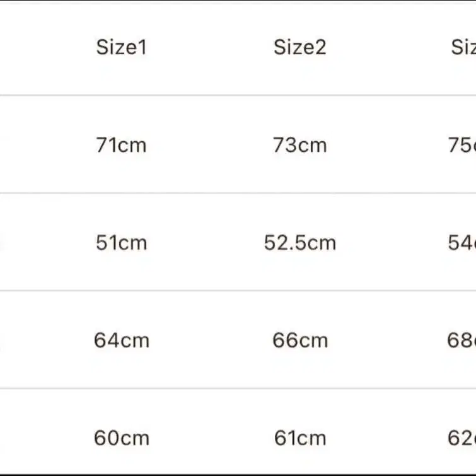Pick the cut-off 54cm value at right edge
The height and width of the screenshot is (476, 476).
click(461, 243)
